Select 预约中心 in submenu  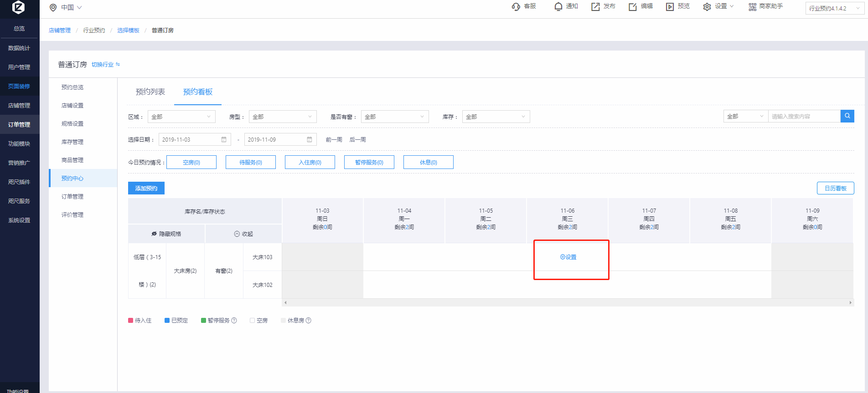click(x=83, y=178)
